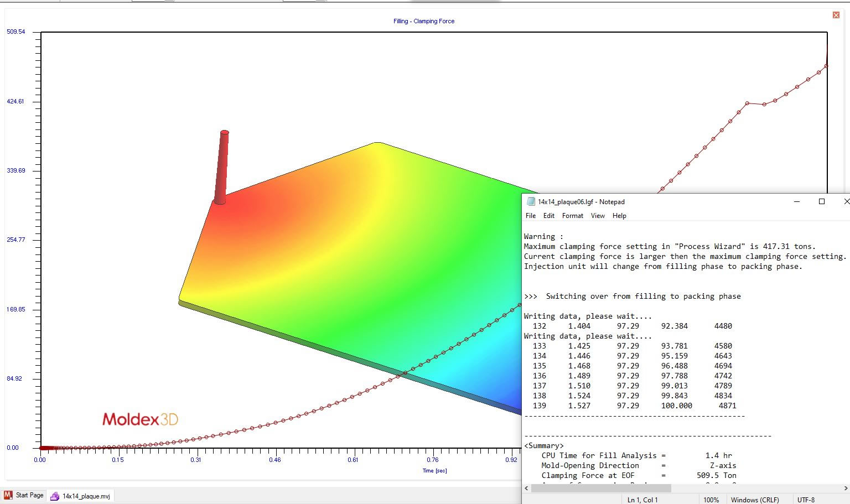Click the Moldex3D application icon in the taskbar

click(9, 495)
